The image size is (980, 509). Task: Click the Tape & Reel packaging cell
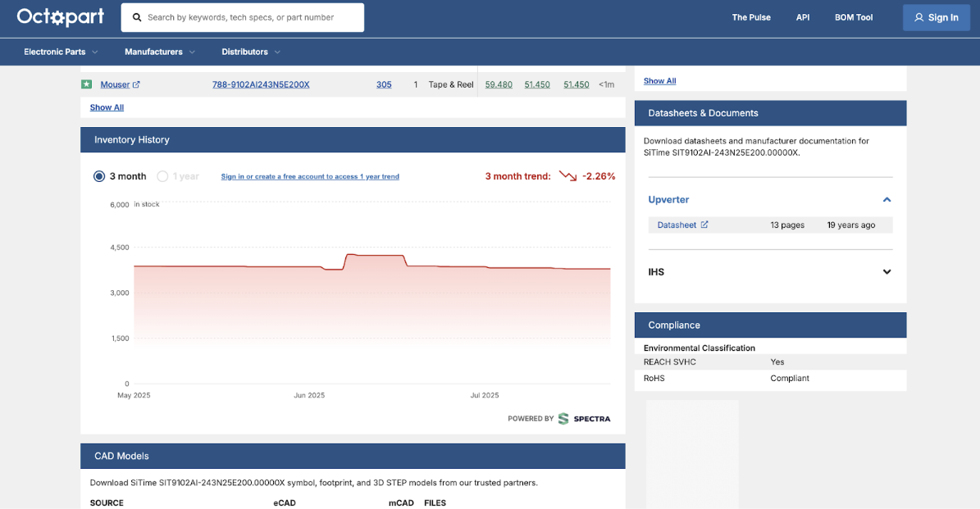tap(451, 84)
